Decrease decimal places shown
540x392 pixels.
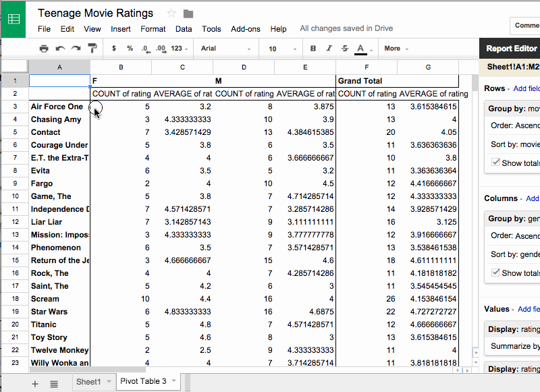pyautogui.click(x=144, y=49)
